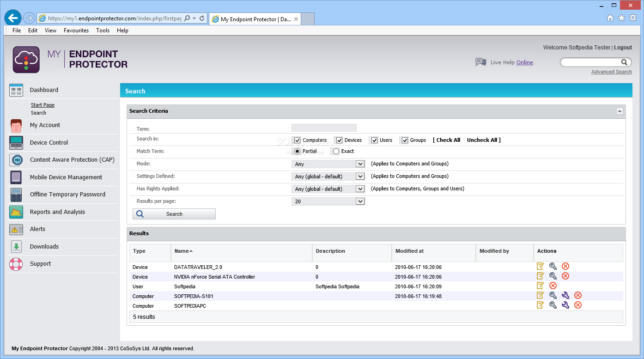Select the Exact match radio button
This screenshot has width=644, height=359.
coord(336,151)
